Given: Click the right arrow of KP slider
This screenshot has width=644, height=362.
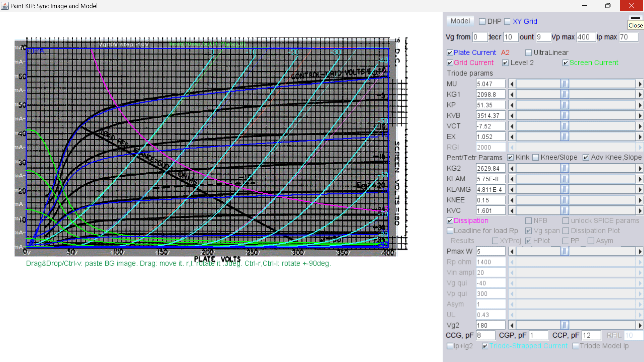Looking at the screenshot, I should (640, 105).
